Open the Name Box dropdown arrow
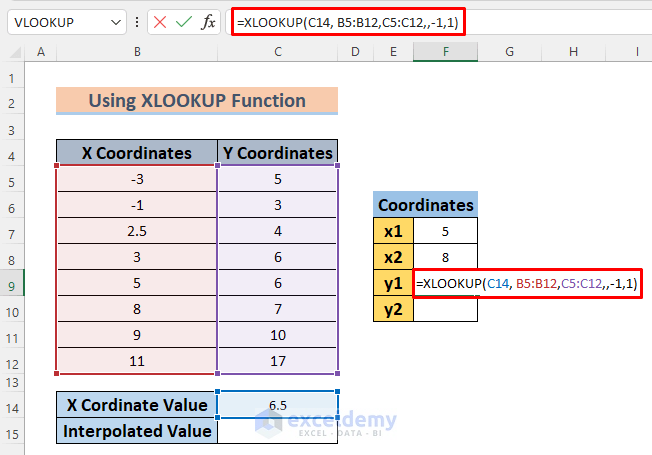652x455 pixels. pos(116,22)
